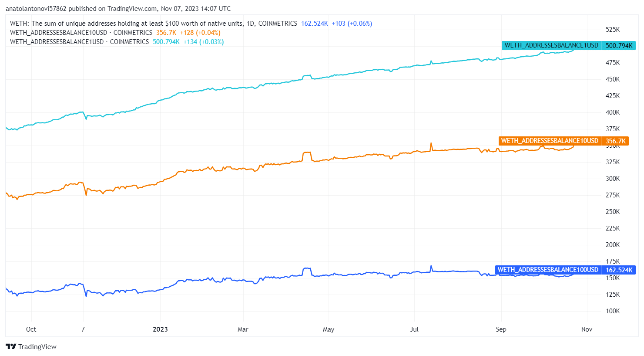This screenshot has width=644, height=356.
Task: Click the 250K level on price axis
Action: (x=613, y=212)
